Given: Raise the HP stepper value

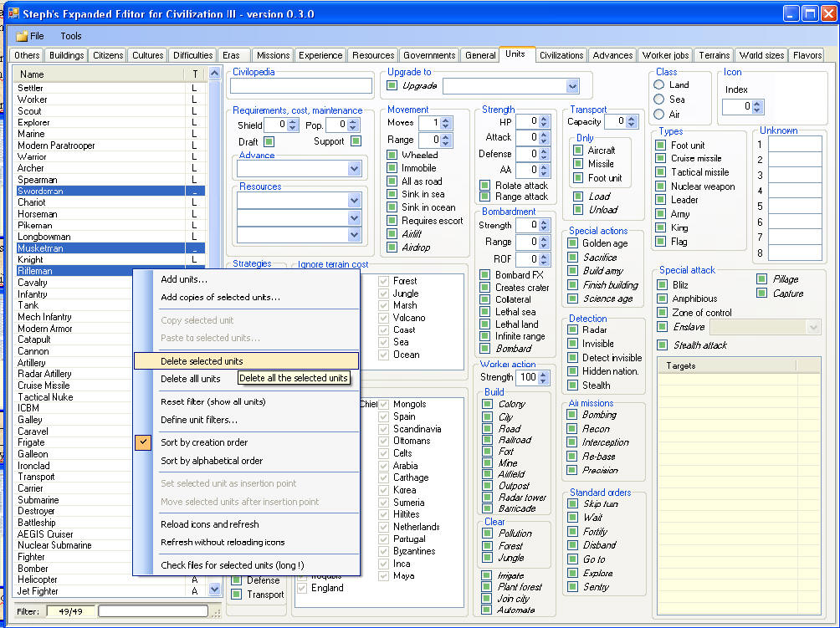Looking at the screenshot, I should (544, 119).
